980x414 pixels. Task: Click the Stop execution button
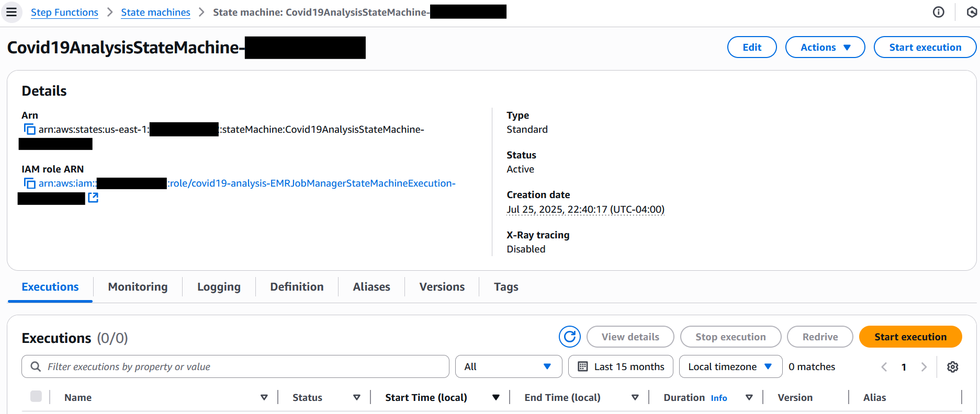point(730,337)
